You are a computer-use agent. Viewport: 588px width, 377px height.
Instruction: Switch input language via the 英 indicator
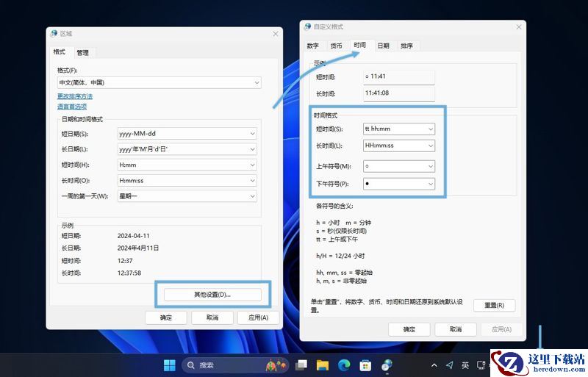click(465, 365)
